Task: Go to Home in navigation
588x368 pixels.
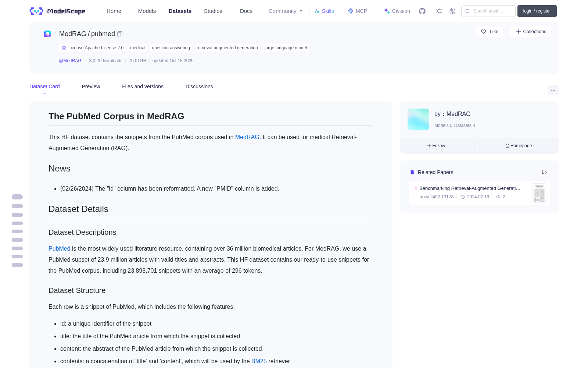Action: [114, 11]
